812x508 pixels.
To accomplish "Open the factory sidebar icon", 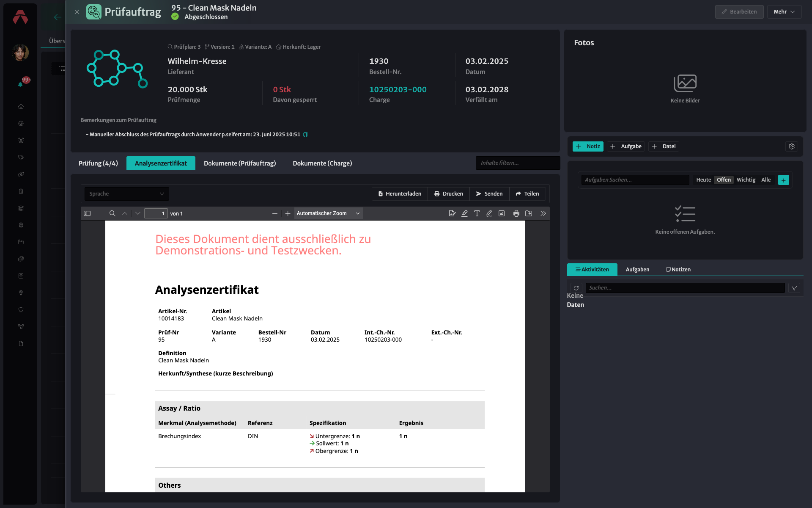I will coord(21,242).
